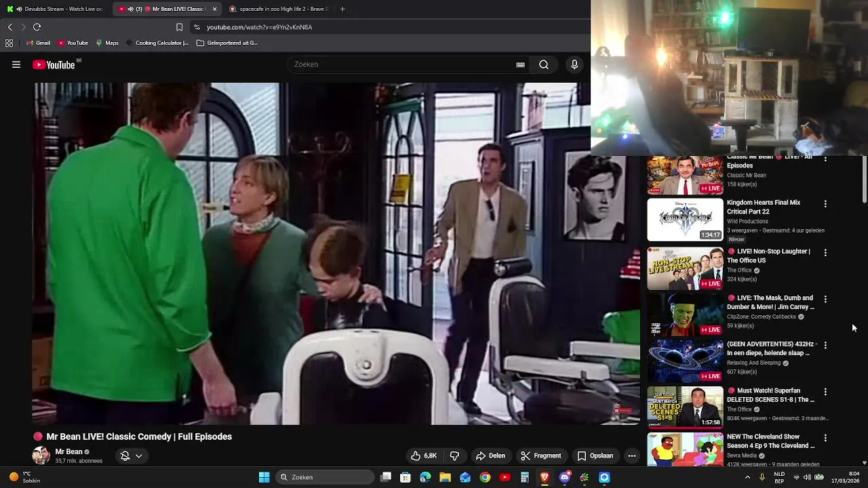Launch Microsoft Edge from taskbar

coord(425,477)
